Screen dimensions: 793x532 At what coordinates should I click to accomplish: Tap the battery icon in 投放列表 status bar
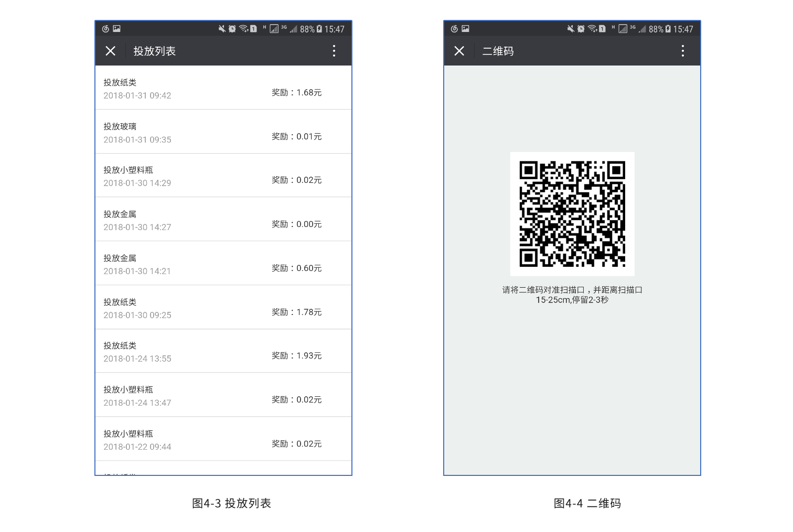(319, 29)
